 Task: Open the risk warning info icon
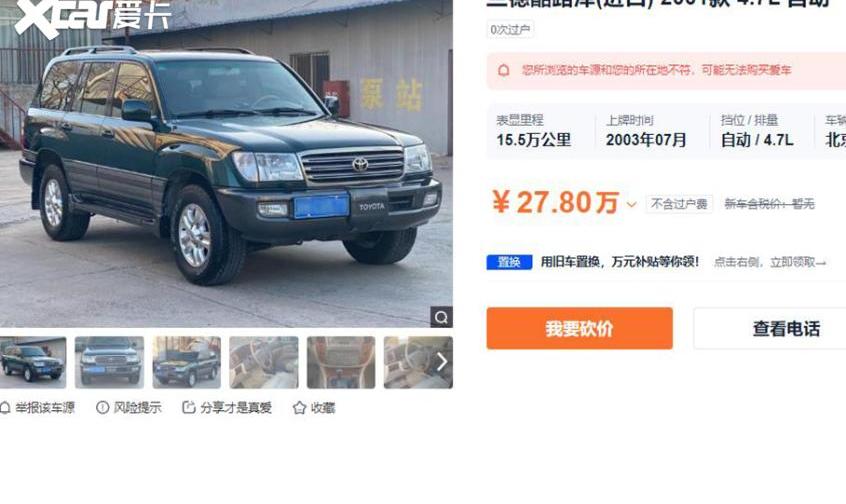[103, 407]
